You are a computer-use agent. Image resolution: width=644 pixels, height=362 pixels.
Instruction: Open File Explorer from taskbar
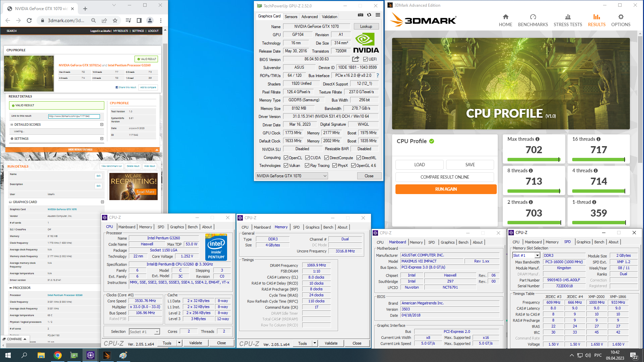tap(41, 355)
